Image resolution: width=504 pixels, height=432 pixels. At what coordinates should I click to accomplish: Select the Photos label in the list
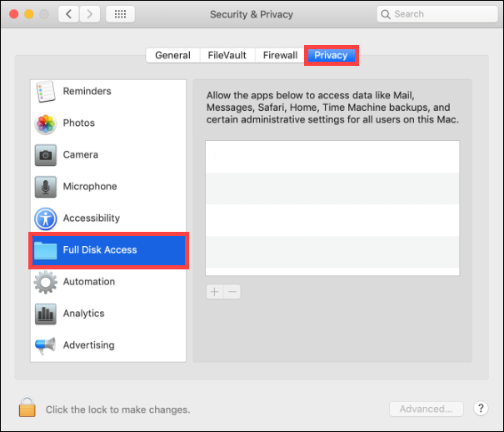click(79, 123)
